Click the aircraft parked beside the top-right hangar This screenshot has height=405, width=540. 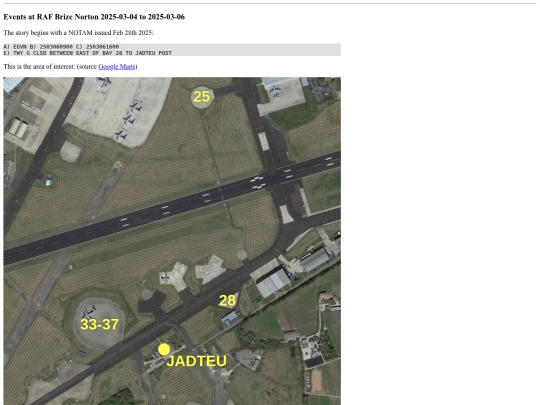click(275, 91)
